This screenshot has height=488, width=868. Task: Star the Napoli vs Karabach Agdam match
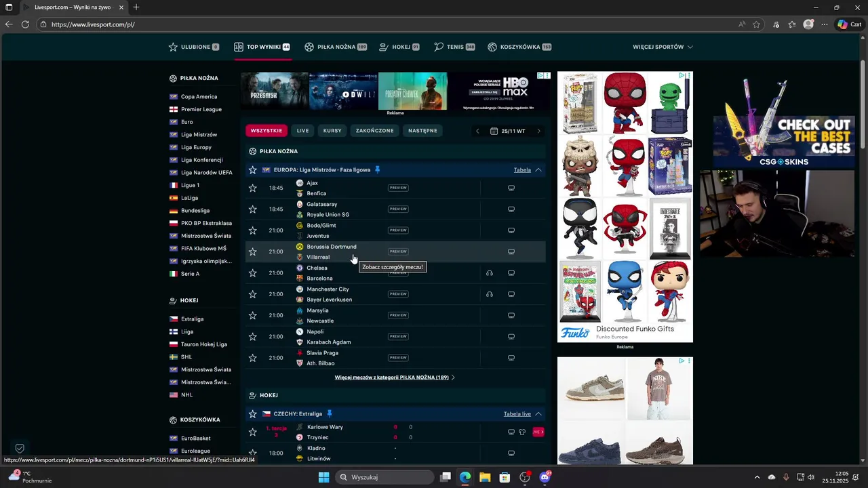coord(253,337)
